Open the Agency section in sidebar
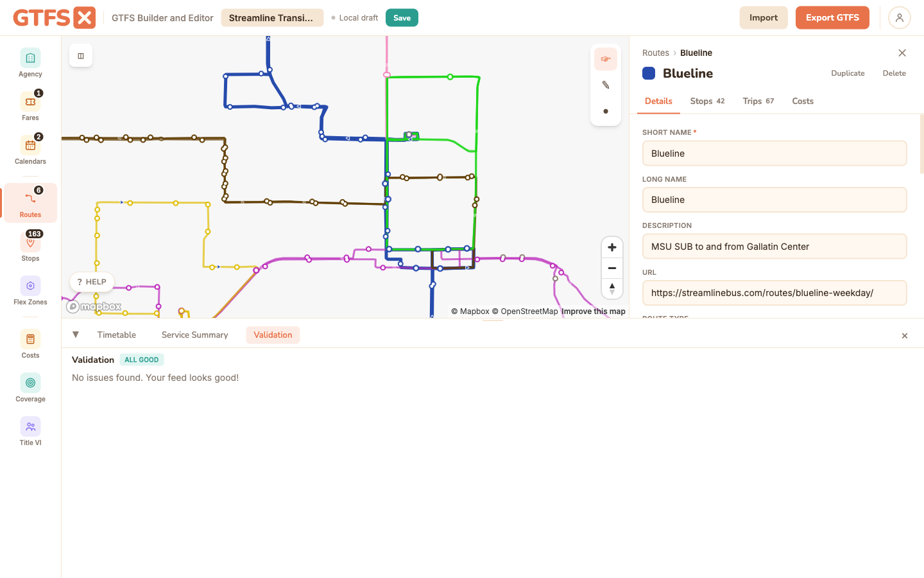This screenshot has height=578, width=924. pyautogui.click(x=30, y=63)
